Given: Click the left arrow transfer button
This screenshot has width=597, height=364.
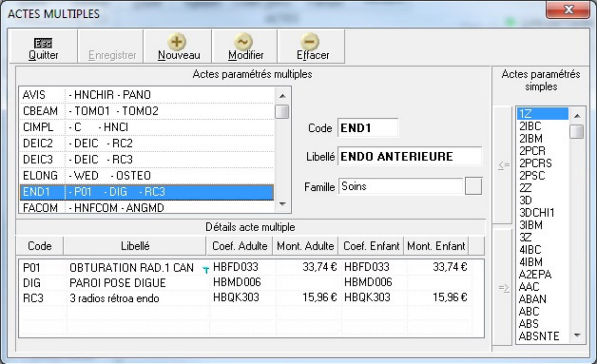Looking at the screenshot, I should [503, 165].
